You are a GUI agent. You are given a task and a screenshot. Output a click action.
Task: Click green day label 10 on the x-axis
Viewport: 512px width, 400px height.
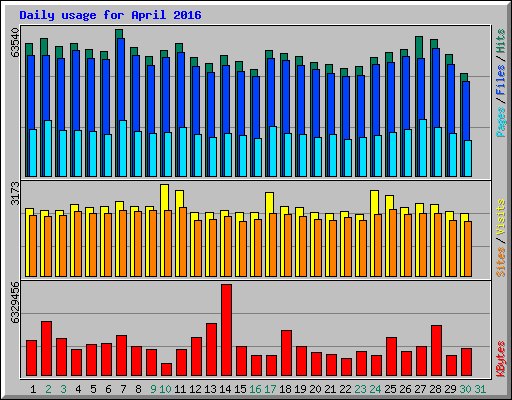click(165, 389)
